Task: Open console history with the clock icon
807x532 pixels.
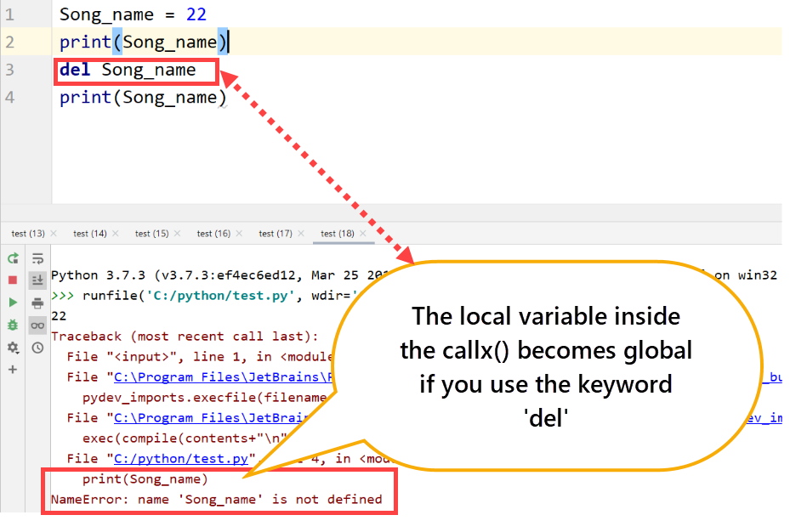Action: [x=37, y=348]
